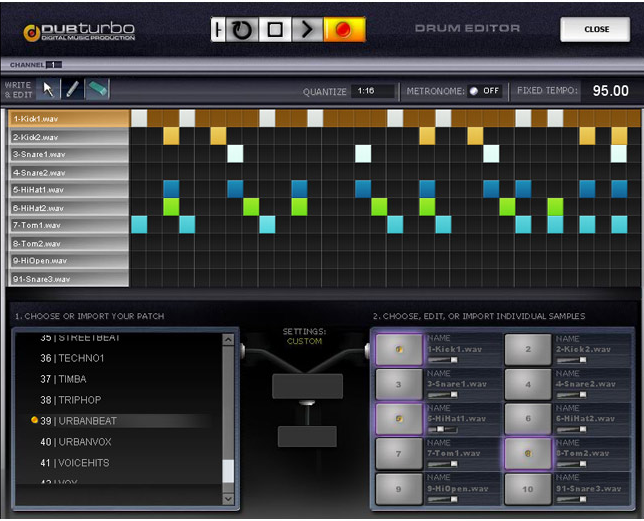Click the fixed tempo 95.00 field
This screenshot has height=521, width=644.
coord(610,91)
